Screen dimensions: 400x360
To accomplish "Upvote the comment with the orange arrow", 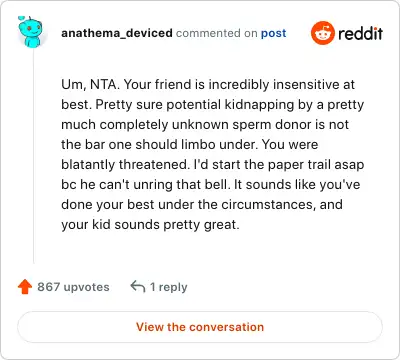I will click(x=25, y=287).
